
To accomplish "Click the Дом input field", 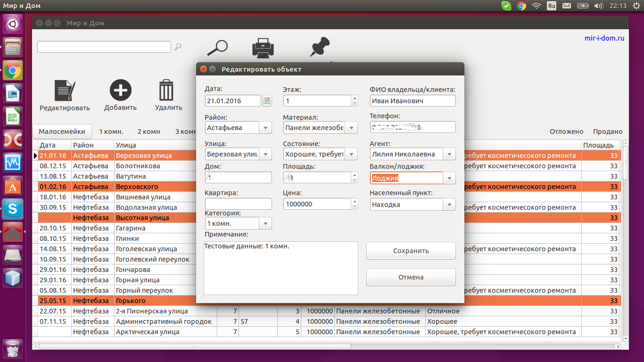I will [x=239, y=178].
